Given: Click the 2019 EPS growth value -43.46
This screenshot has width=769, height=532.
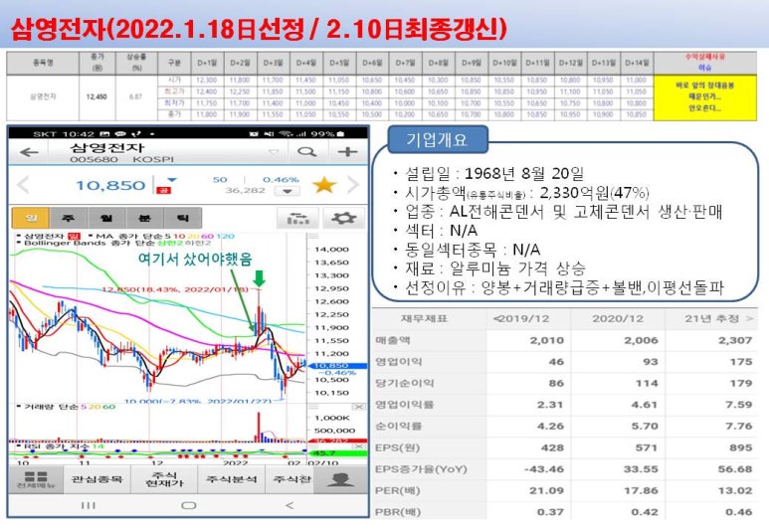Looking at the screenshot, I should coord(544,469).
